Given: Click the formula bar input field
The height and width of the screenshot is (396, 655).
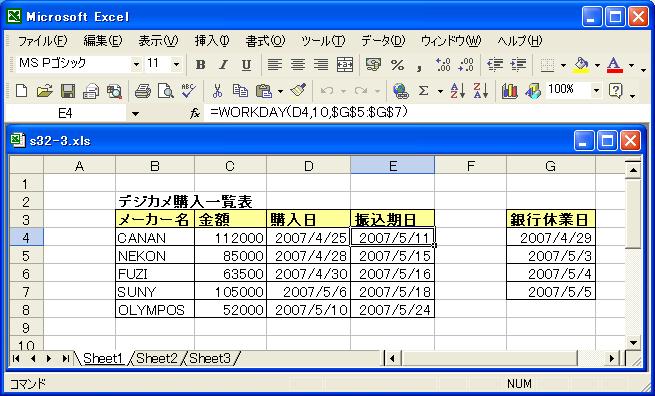Looking at the screenshot, I should click(x=426, y=113).
